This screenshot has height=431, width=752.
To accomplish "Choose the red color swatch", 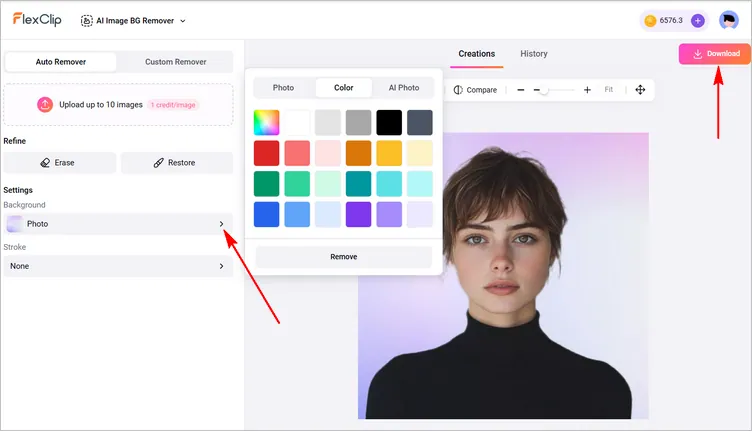I will (267, 153).
